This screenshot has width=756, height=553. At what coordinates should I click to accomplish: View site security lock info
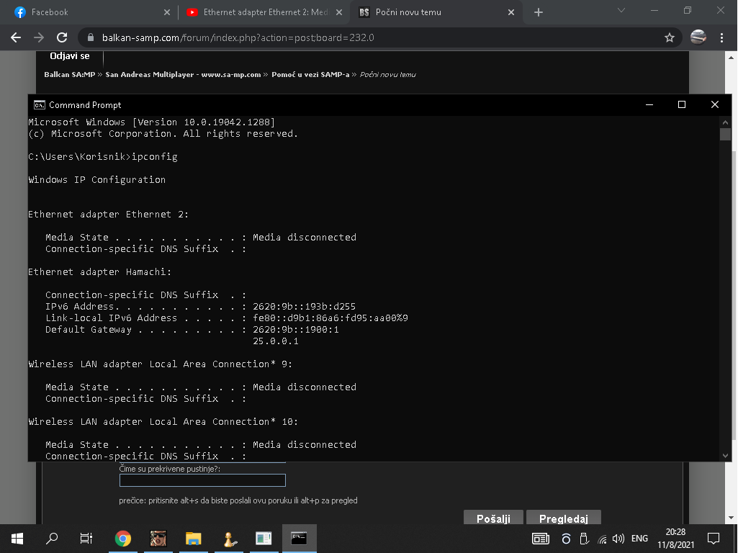click(91, 37)
